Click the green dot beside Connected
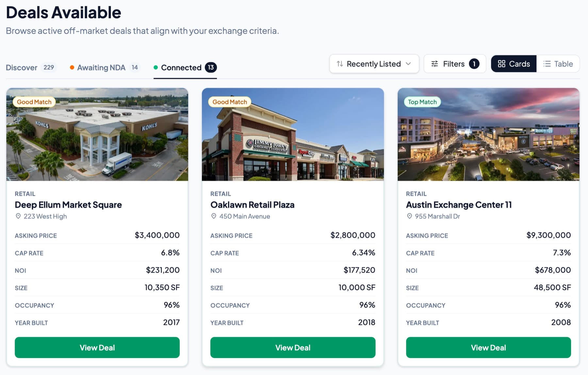The height and width of the screenshot is (375, 588). click(x=156, y=67)
